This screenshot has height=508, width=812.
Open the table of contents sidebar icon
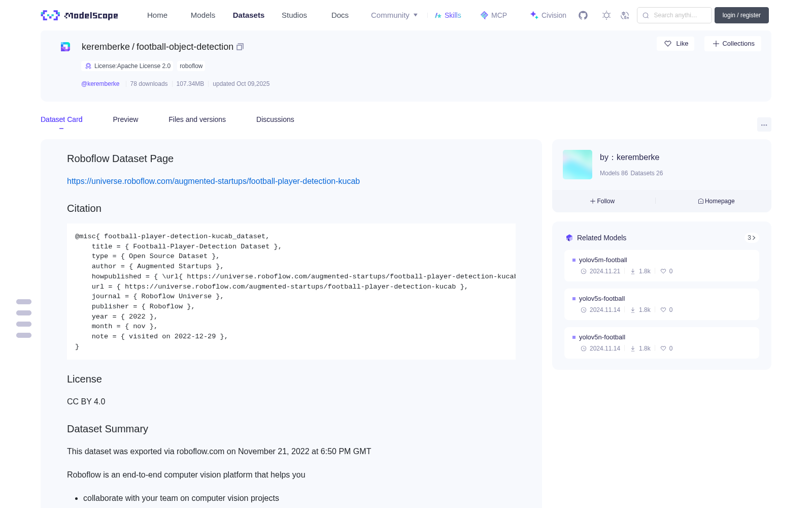tap(24, 319)
